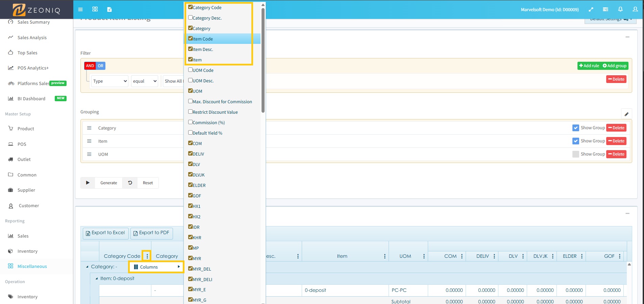Click the Generate button

(108, 183)
